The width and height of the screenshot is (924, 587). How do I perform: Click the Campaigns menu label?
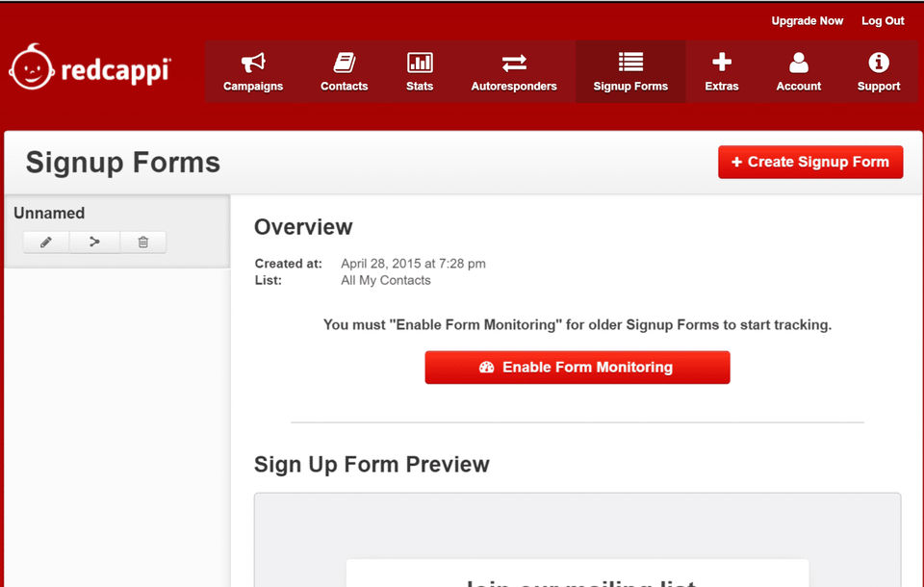point(253,86)
